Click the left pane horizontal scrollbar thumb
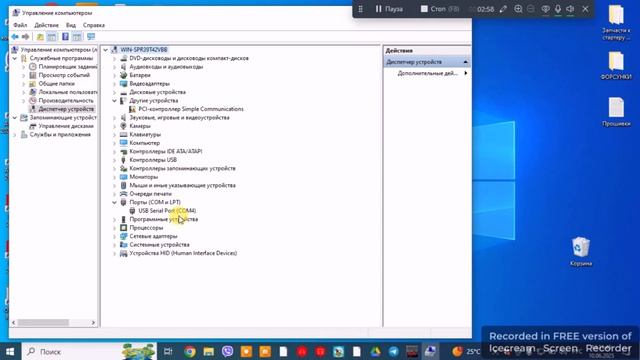Image resolution: width=640 pixels, height=360 pixels. point(43,322)
